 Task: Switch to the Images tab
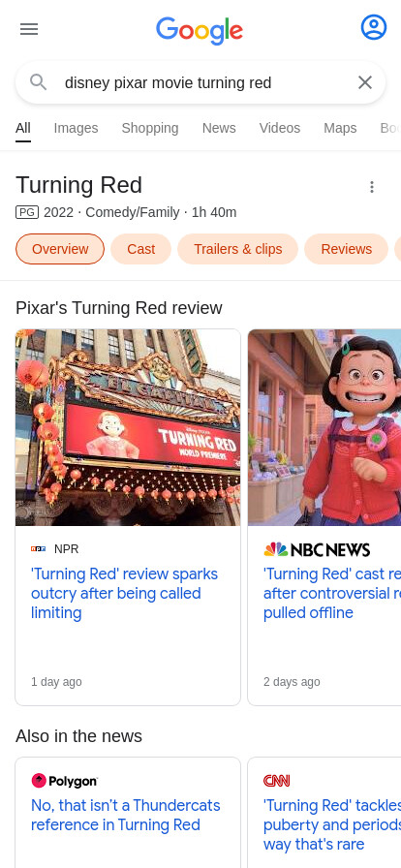tap(76, 128)
